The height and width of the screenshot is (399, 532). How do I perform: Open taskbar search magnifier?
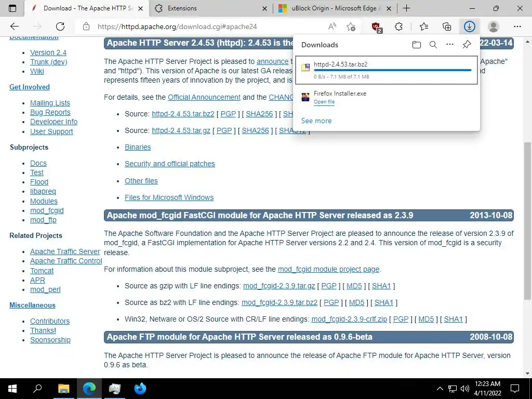[x=37, y=389]
